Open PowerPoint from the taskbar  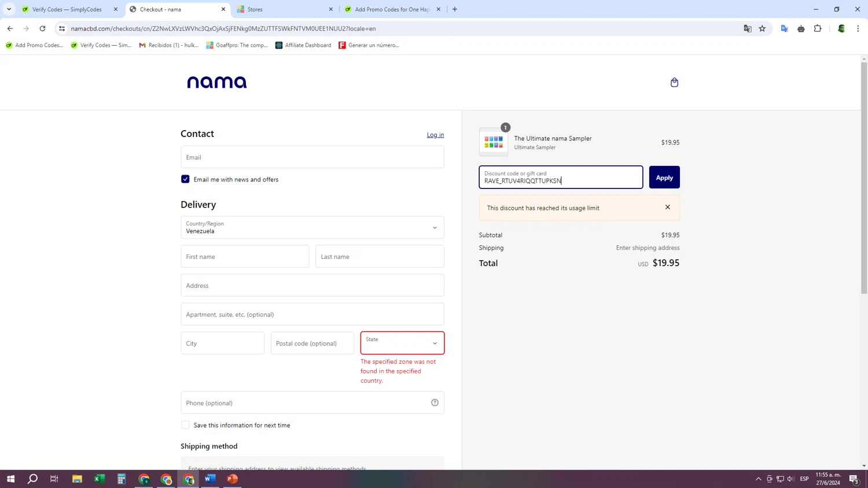pos(233,479)
